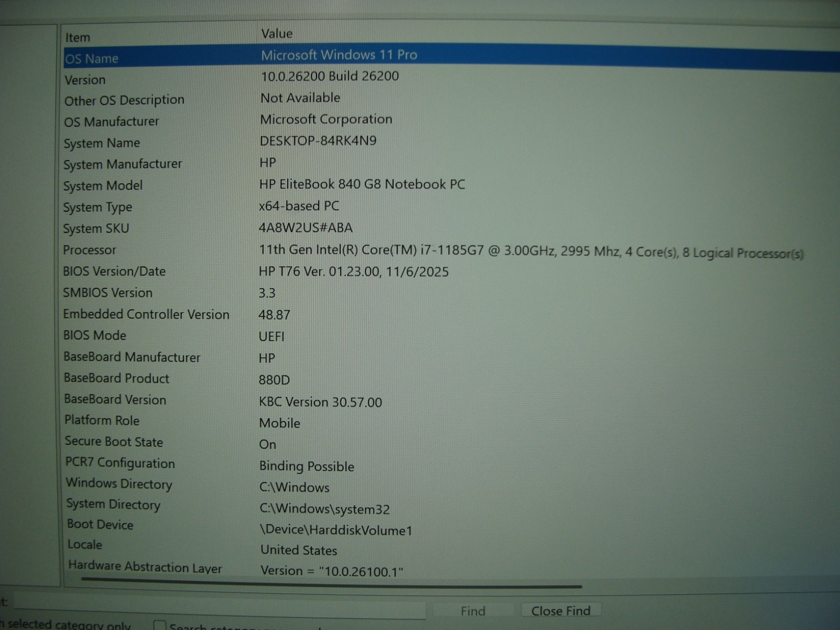Select the System Model row

(450, 185)
